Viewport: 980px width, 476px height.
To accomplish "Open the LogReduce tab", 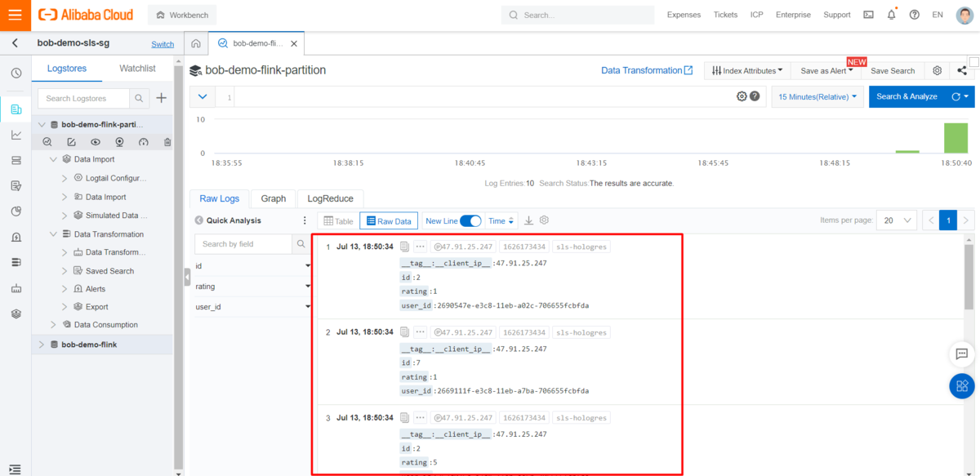I will [331, 198].
